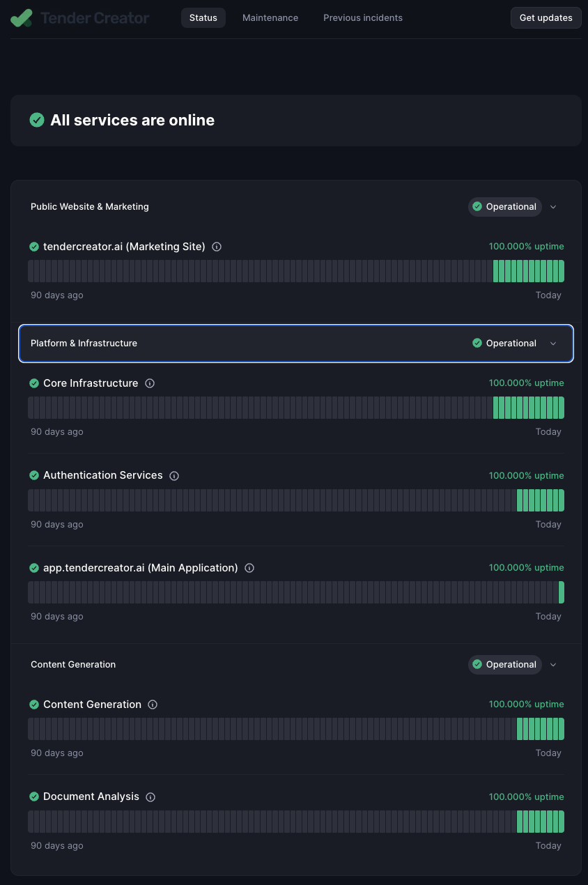Select the Status tab
588x885 pixels.
click(x=203, y=17)
